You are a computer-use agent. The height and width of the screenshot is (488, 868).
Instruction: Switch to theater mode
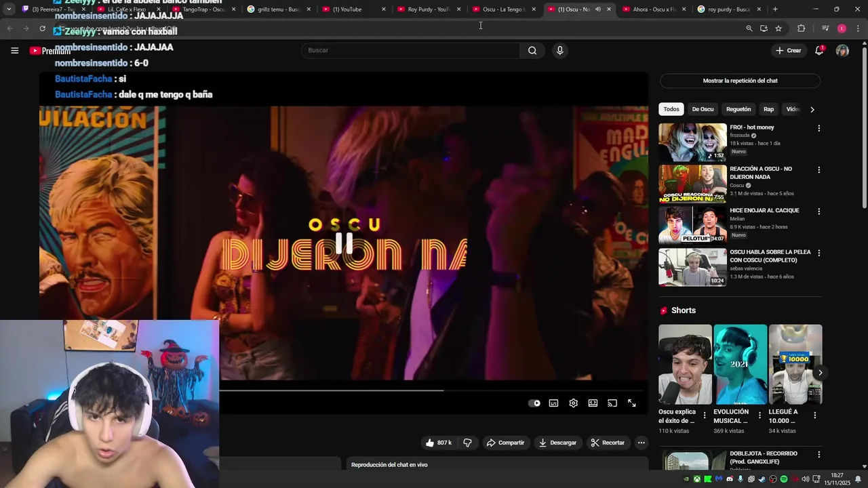tap(593, 403)
